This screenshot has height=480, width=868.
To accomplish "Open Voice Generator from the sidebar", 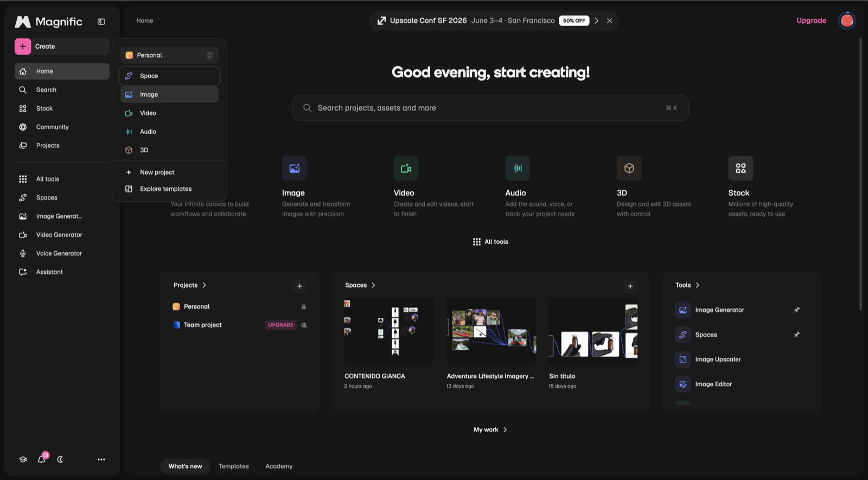I will point(62,253).
